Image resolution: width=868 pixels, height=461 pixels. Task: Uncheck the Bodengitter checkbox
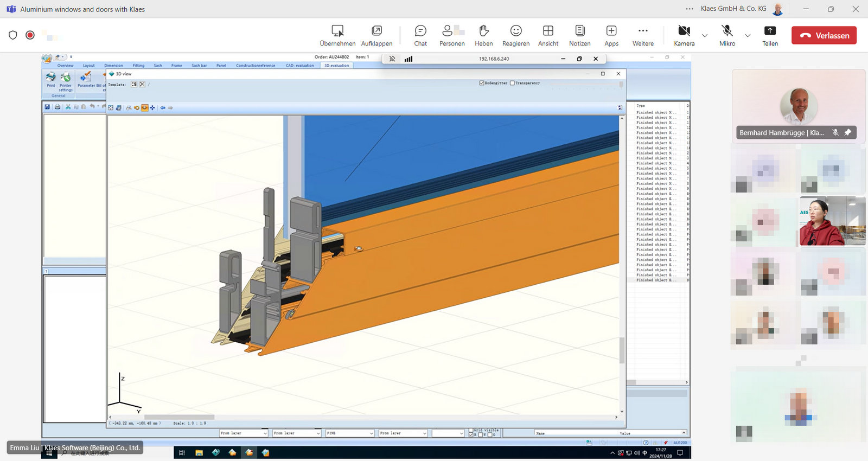482,83
